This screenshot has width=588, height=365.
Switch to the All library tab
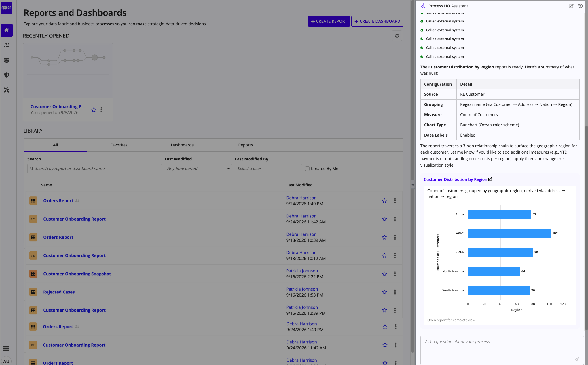tap(56, 145)
